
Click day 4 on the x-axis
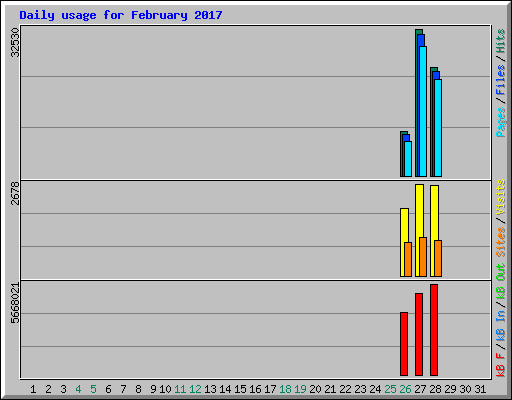pyautogui.click(x=78, y=389)
